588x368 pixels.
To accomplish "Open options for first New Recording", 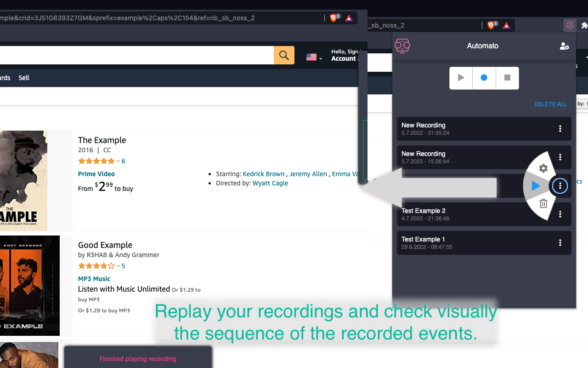I will pyautogui.click(x=560, y=129).
